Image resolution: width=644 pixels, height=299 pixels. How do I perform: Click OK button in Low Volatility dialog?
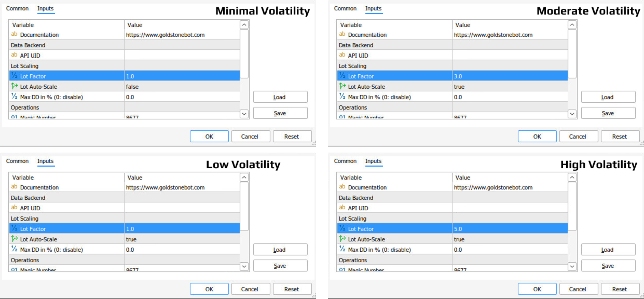tap(209, 289)
